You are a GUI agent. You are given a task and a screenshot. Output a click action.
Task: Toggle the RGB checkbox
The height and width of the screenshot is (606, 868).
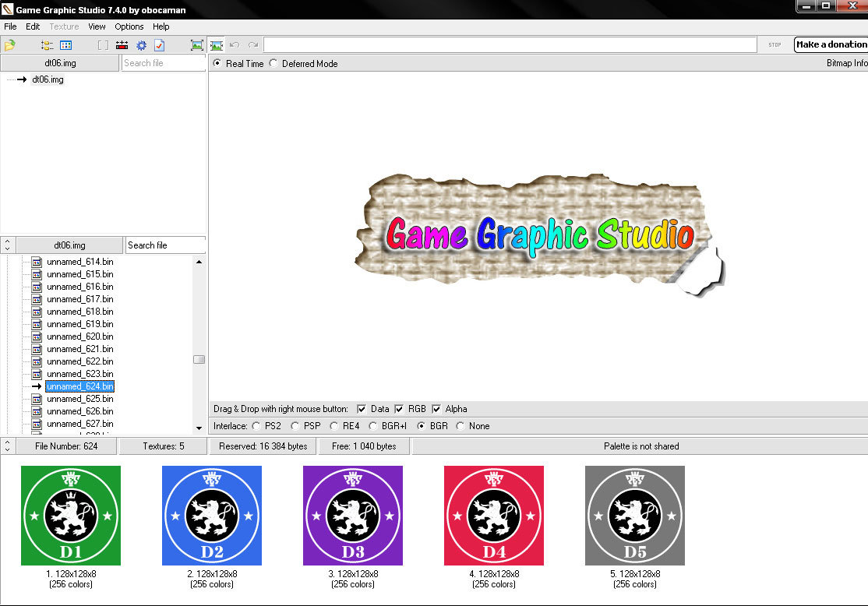pyautogui.click(x=399, y=409)
